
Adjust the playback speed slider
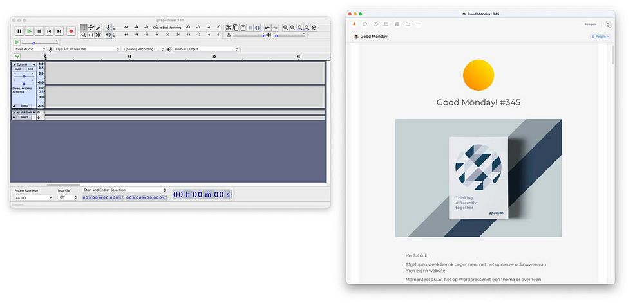39,42
